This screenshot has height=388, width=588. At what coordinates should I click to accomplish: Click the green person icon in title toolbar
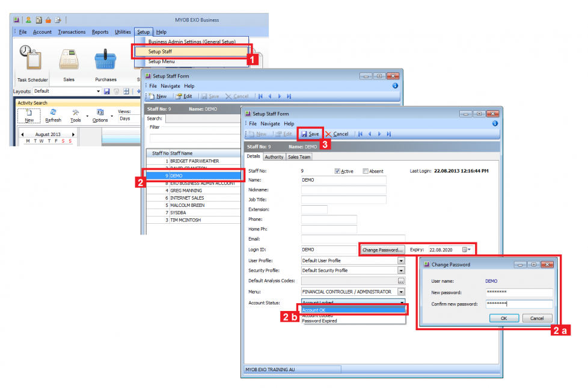[28, 20]
